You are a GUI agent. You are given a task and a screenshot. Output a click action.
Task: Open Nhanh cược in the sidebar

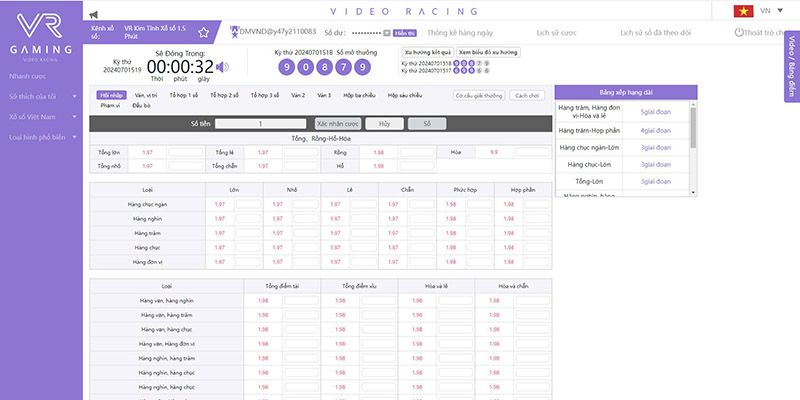tap(28, 76)
